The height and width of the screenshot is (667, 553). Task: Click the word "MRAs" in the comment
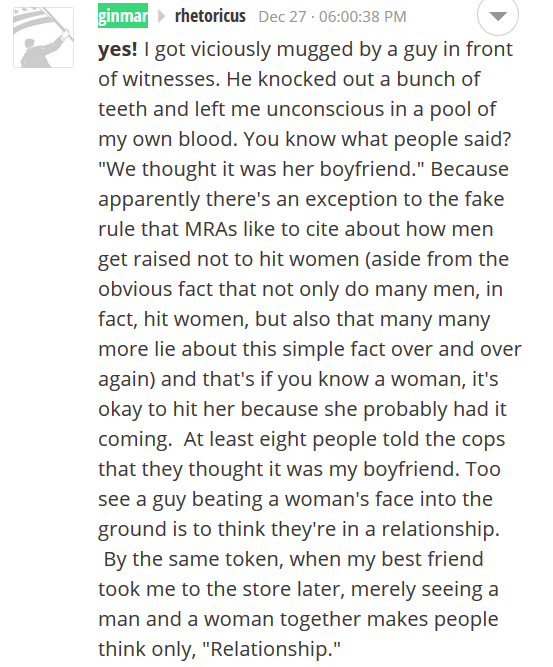point(211,229)
